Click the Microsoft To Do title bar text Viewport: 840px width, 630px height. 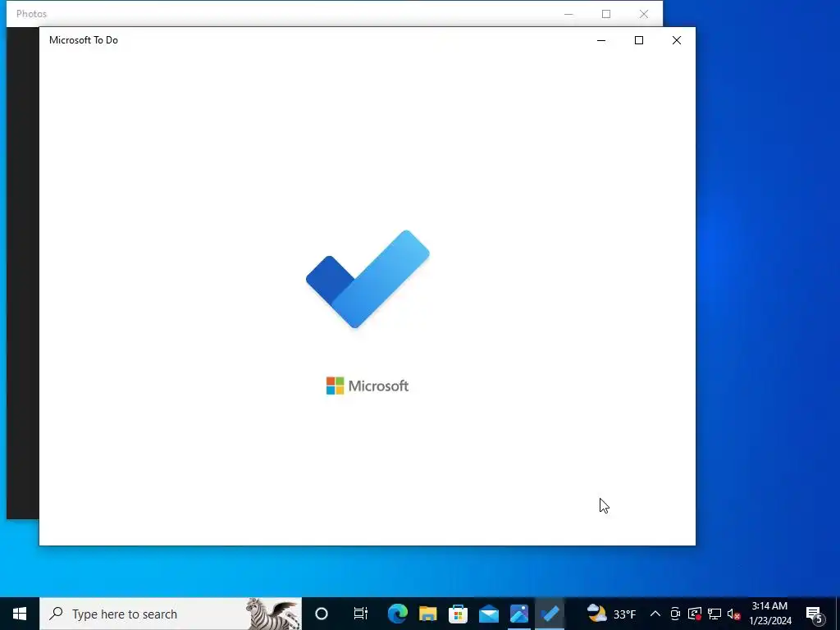[x=84, y=40]
